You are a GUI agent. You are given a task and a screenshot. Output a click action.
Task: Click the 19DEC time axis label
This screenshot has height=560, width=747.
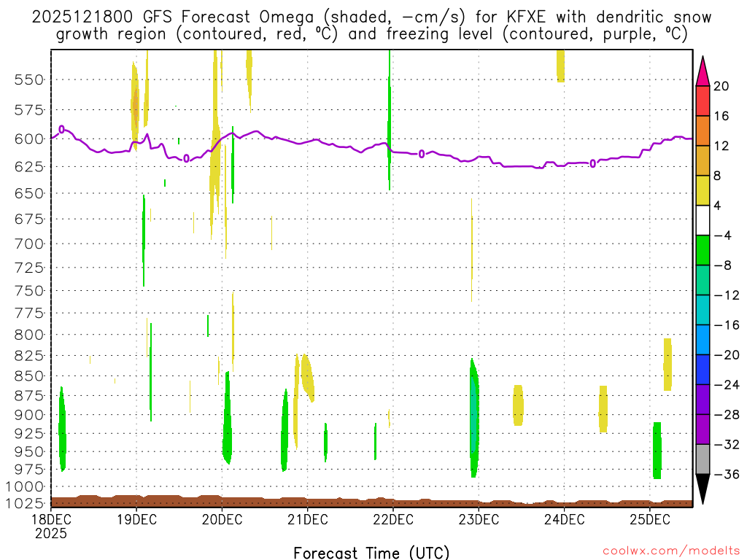coord(136,519)
